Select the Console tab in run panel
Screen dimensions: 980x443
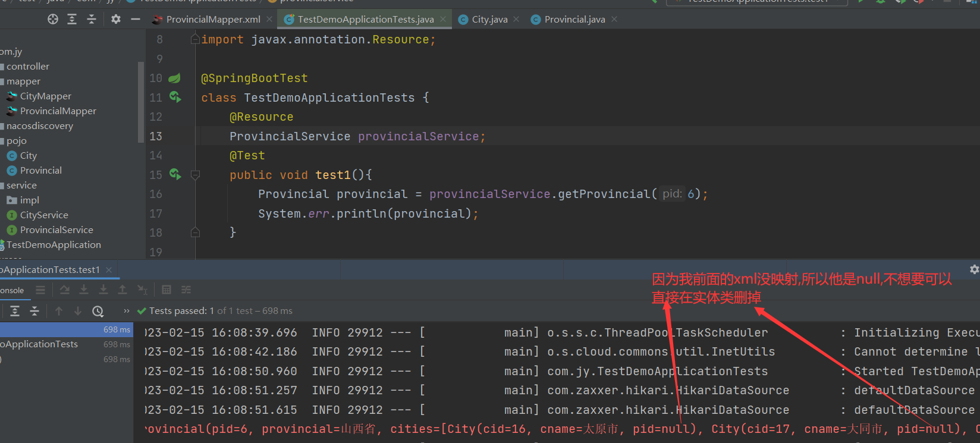(x=12, y=290)
